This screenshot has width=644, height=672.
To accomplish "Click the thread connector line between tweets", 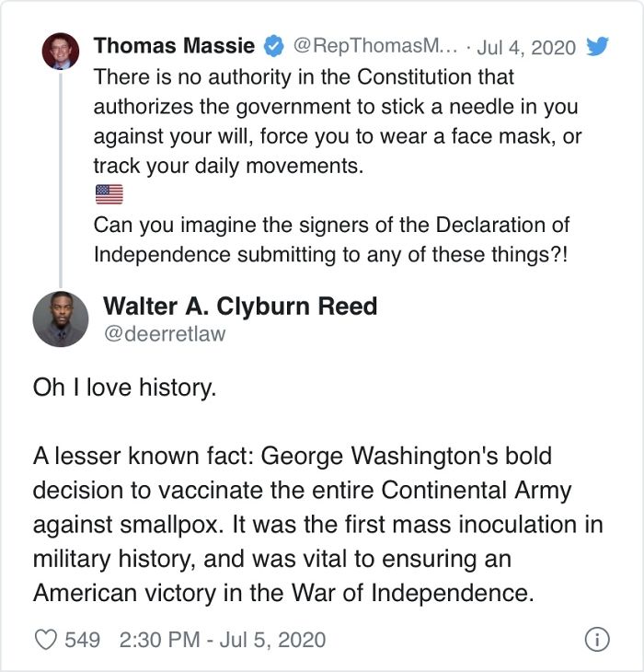I will click(61, 180).
